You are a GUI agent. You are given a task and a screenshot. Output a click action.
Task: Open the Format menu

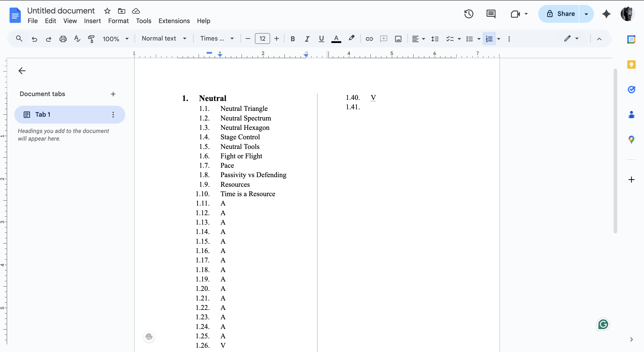point(118,21)
